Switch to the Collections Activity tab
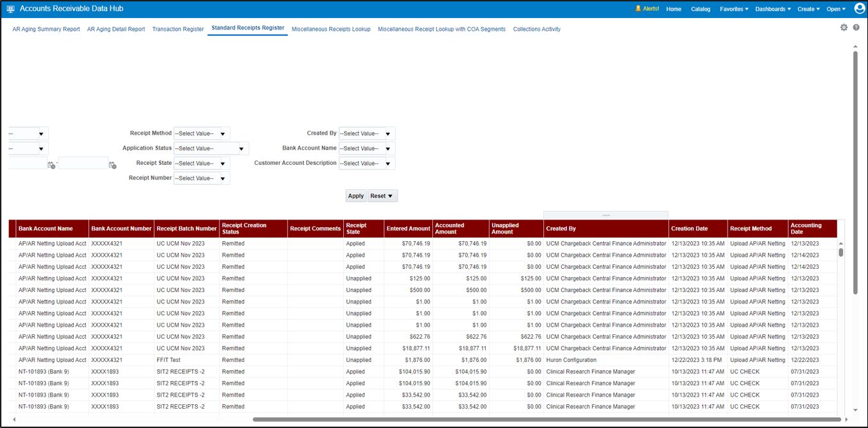Image resolution: width=868 pixels, height=428 pixels. coord(536,29)
